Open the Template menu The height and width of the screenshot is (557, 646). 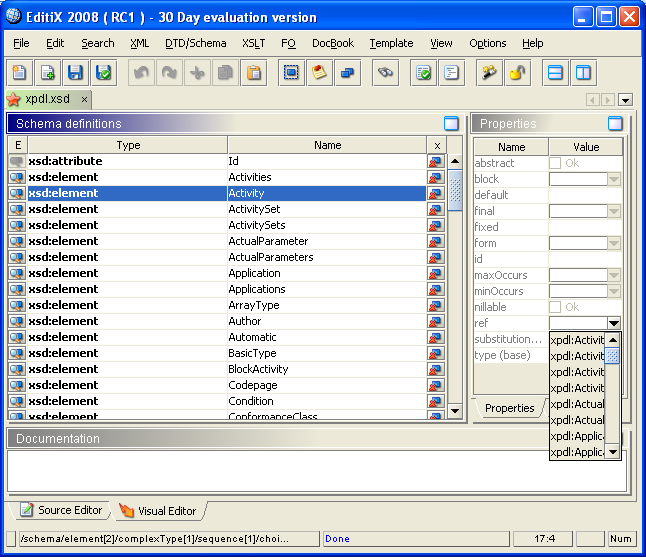(x=391, y=43)
